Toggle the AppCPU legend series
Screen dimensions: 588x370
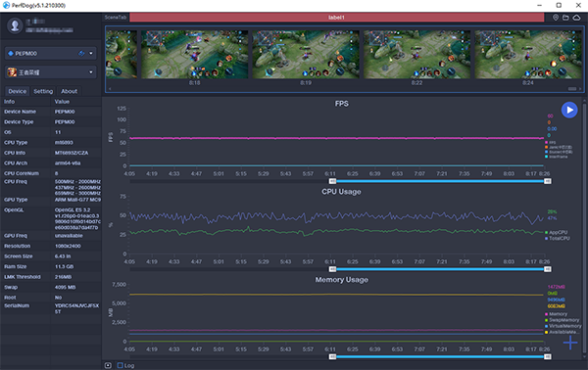(556, 233)
